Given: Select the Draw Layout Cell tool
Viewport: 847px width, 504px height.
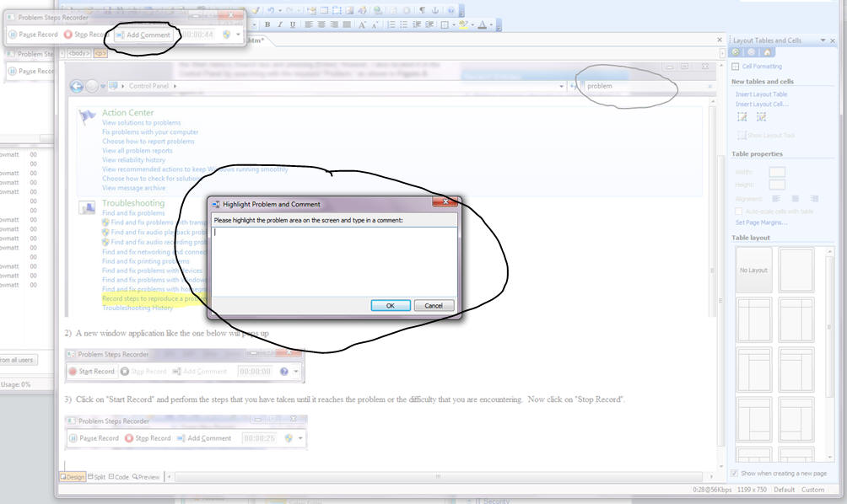Looking at the screenshot, I should tap(761, 117).
